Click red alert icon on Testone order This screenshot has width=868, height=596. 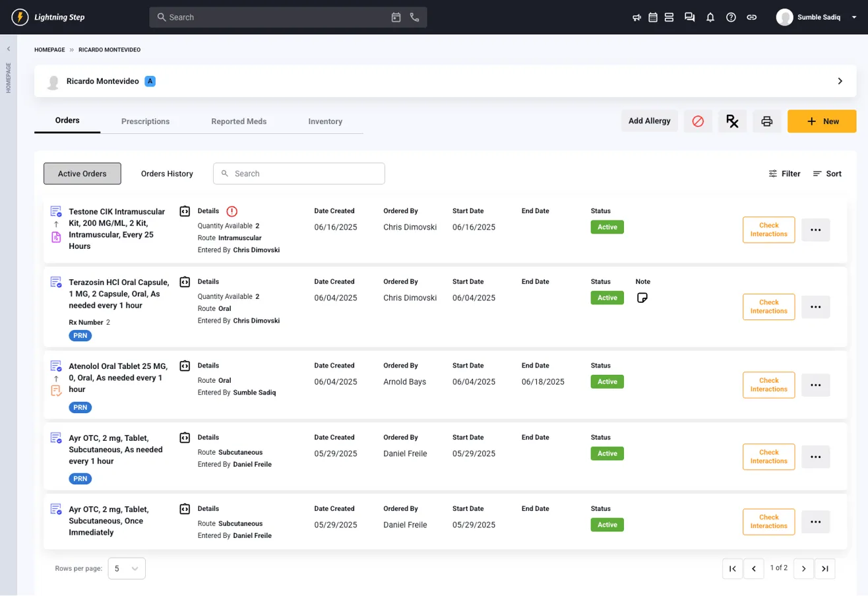(x=232, y=211)
